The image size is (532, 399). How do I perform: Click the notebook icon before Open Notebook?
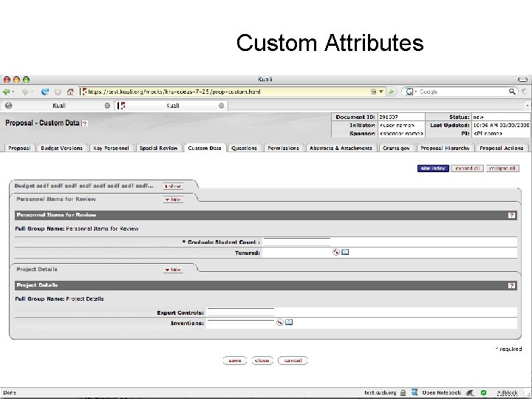point(415,392)
